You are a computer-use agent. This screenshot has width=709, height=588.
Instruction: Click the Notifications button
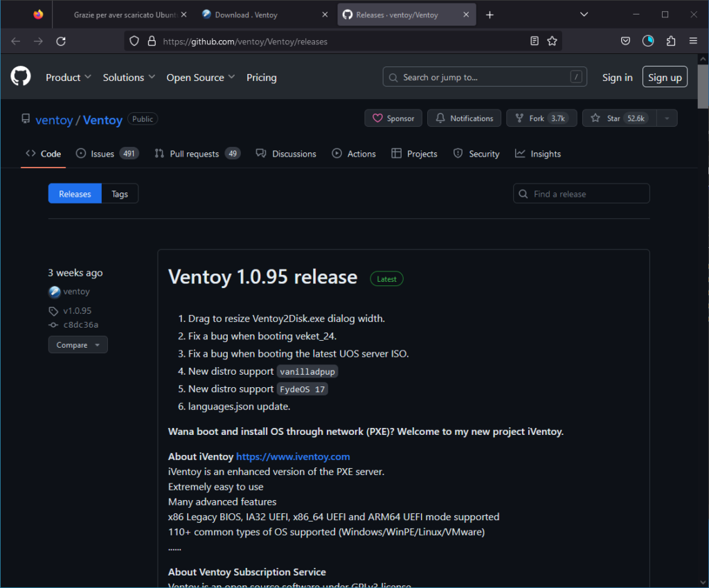(464, 118)
